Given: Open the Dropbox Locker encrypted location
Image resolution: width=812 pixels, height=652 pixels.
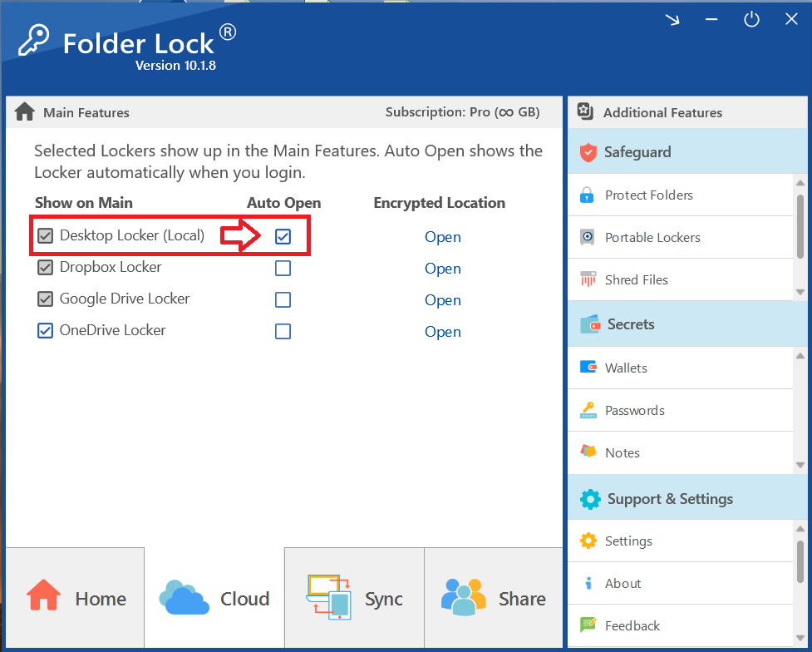Looking at the screenshot, I should (x=442, y=268).
